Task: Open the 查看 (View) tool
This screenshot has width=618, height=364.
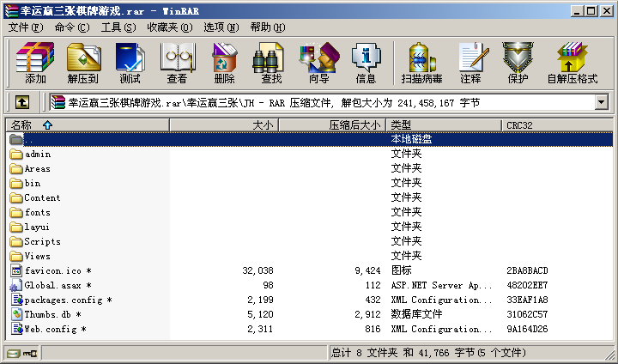Action: click(x=177, y=64)
